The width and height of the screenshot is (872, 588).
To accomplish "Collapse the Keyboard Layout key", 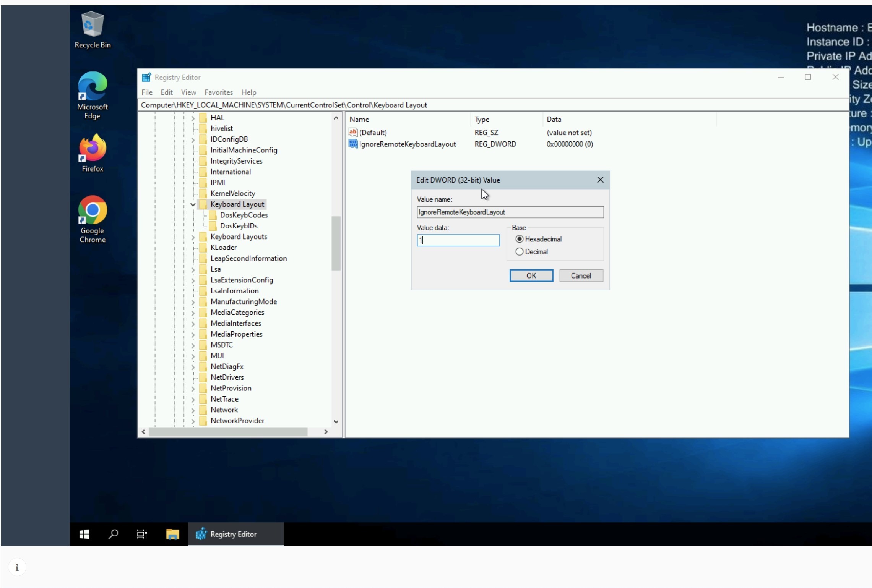I will point(193,204).
